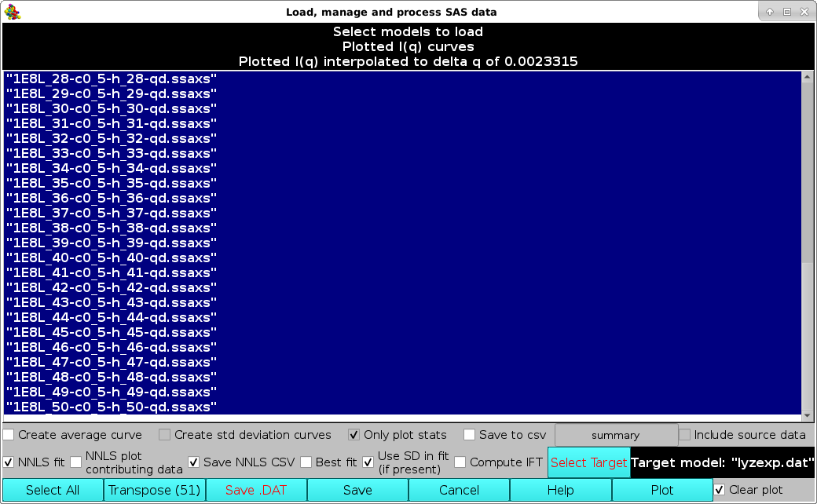
Task: Toggle the Best fit checkbox
Action: (306, 462)
